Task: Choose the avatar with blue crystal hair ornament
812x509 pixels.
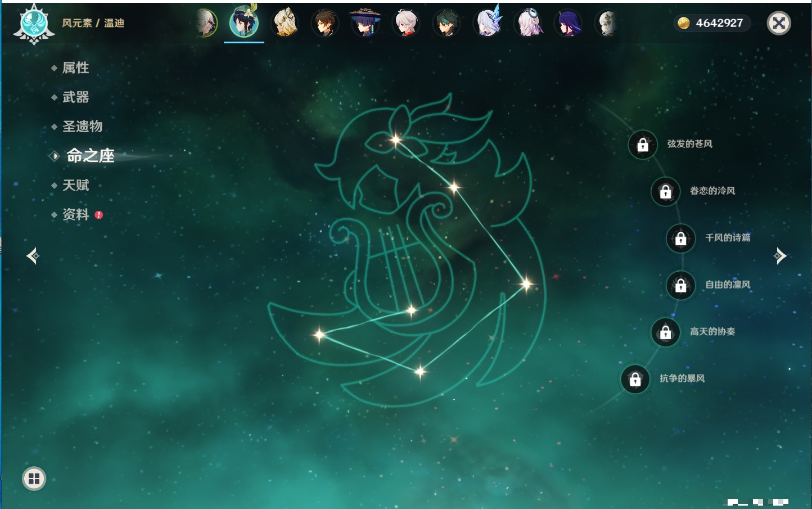Action: [x=488, y=22]
